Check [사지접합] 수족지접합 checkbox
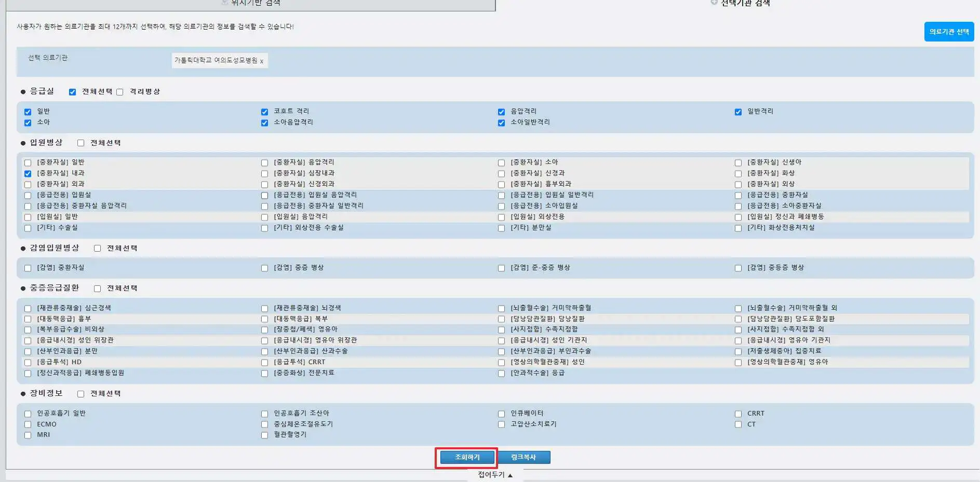The height and width of the screenshot is (482, 980). [501, 329]
